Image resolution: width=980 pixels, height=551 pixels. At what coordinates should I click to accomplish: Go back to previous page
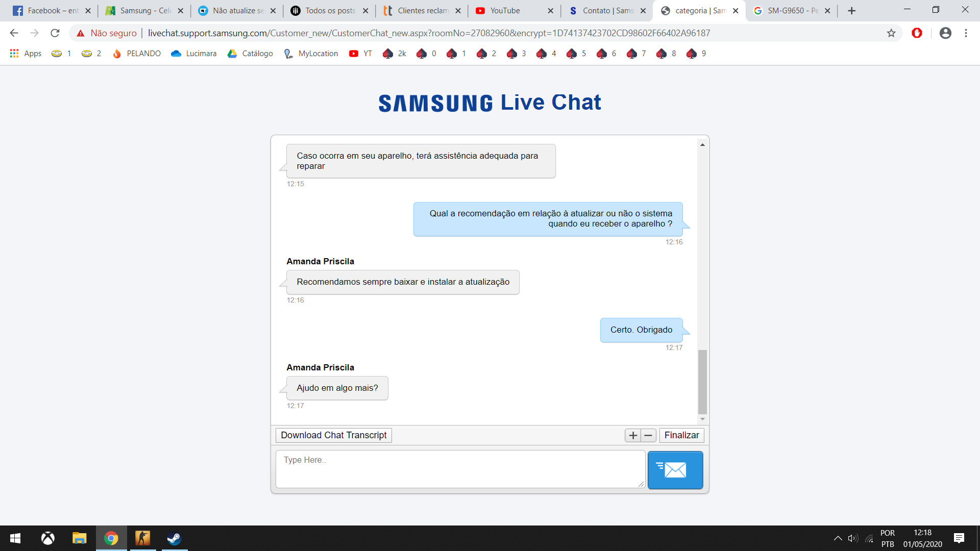[x=14, y=33]
